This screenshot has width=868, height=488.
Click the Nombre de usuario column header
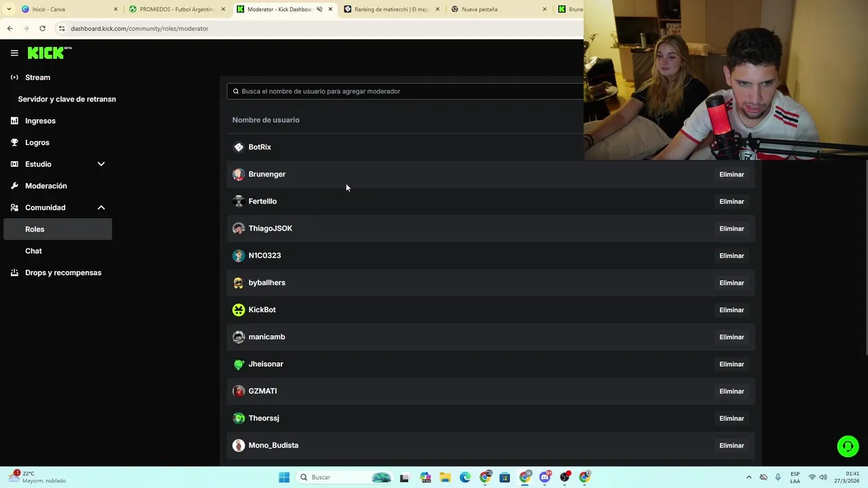[266, 120]
